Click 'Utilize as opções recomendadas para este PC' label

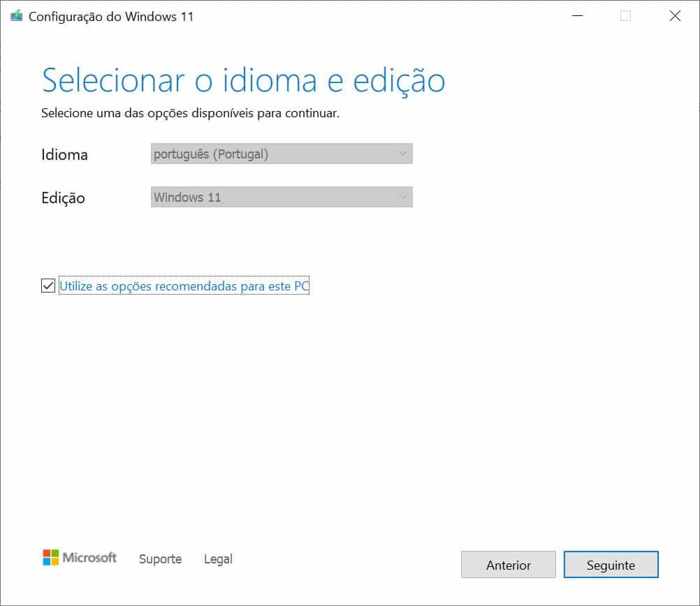click(x=184, y=286)
